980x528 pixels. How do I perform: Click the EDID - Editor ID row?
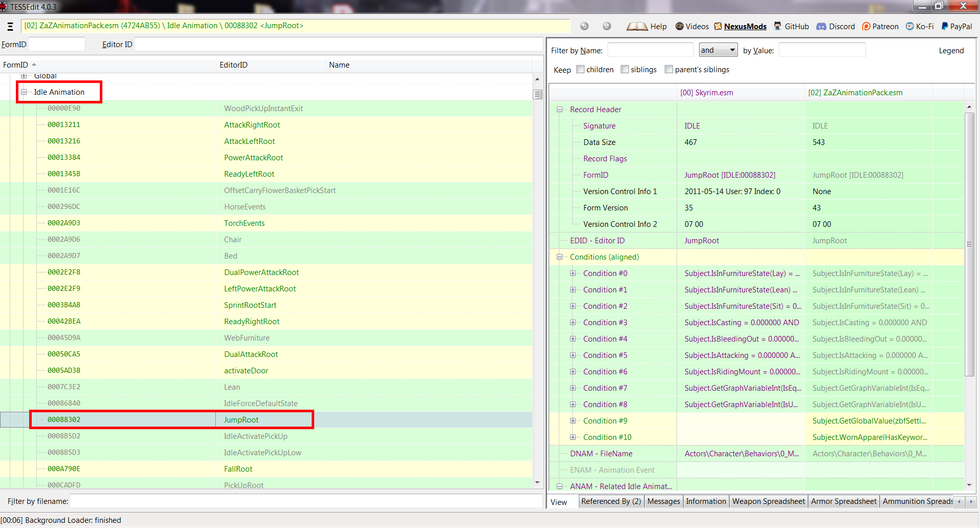pyautogui.click(x=757, y=241)
